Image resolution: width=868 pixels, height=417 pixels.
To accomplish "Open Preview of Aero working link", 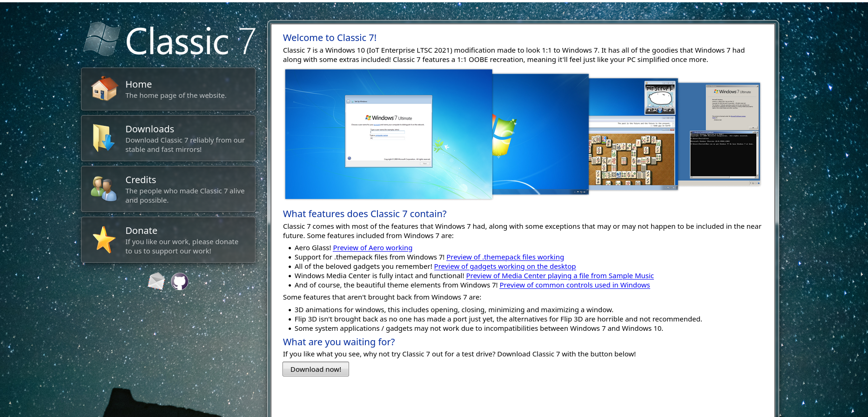I will coord(372,248).
